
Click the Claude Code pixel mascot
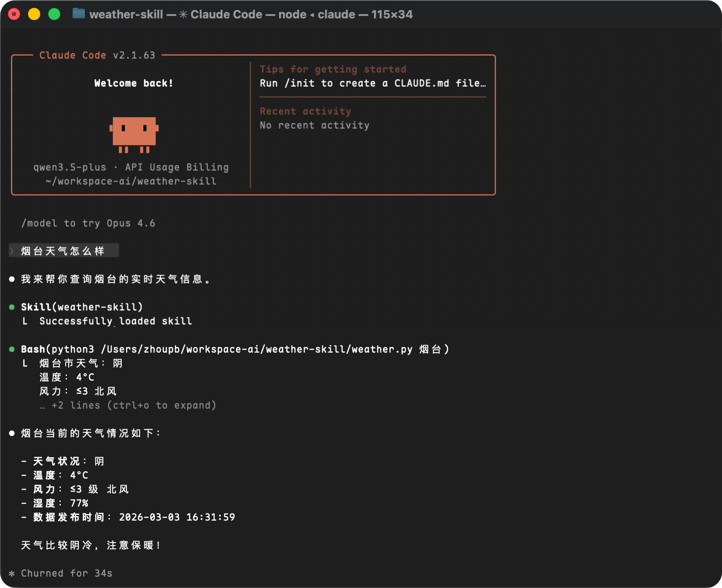134,134
